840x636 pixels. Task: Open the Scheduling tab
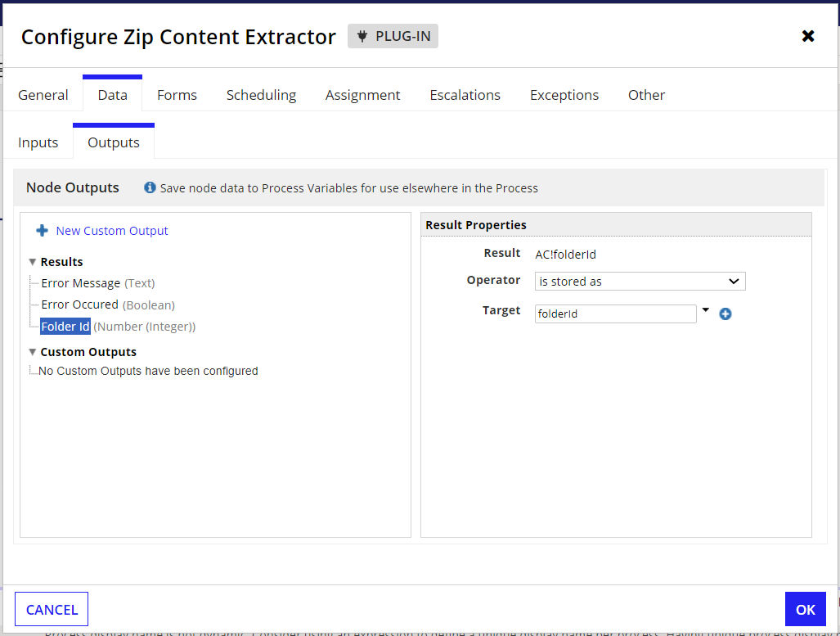click(x=261, y=95)
